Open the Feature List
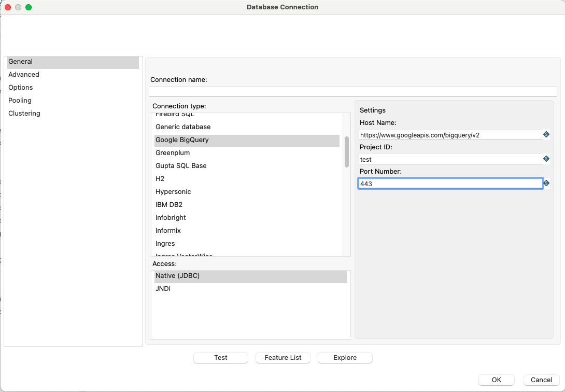The image size is (565, 392). point(282,357)
